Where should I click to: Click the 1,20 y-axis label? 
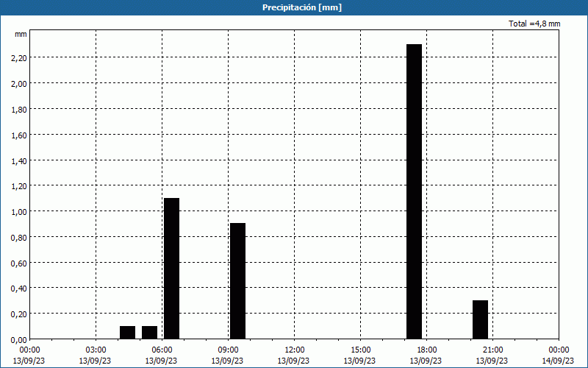[19, 186]
